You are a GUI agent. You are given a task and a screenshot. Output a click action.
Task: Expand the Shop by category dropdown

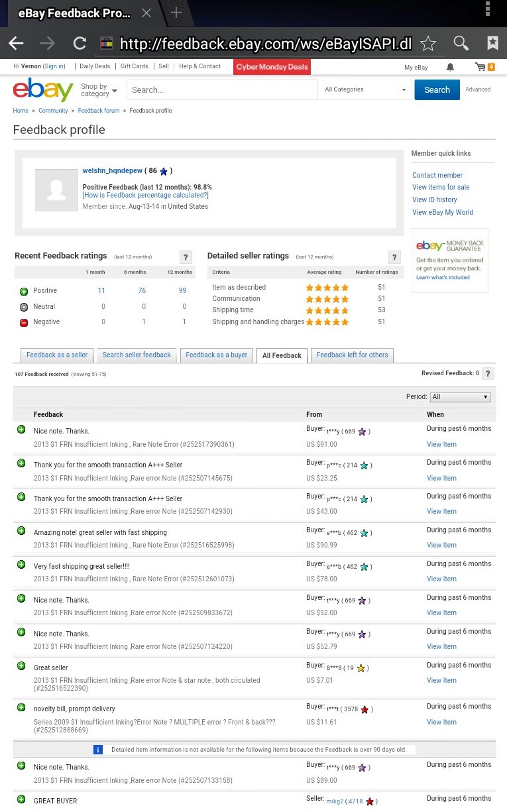click(99, 90)
